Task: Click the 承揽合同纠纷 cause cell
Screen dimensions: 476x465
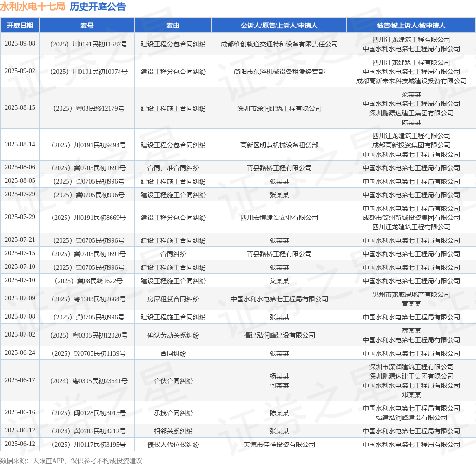Action: (173, 413)
